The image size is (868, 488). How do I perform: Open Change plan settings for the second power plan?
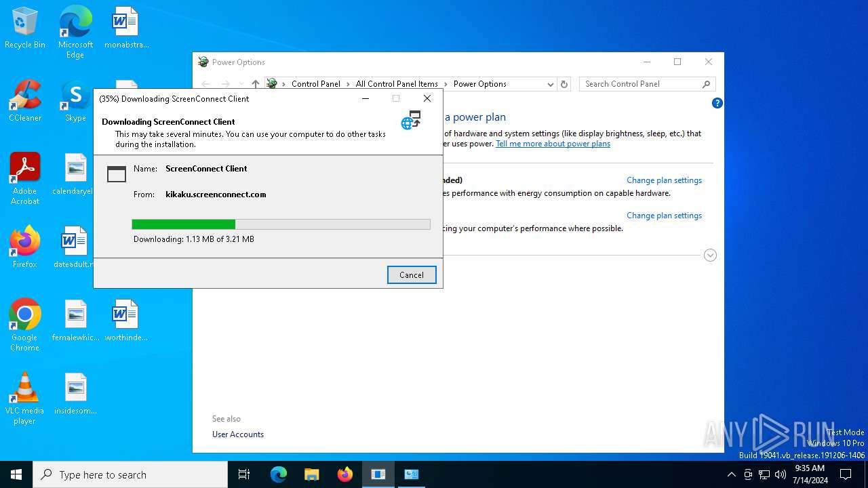664,216
